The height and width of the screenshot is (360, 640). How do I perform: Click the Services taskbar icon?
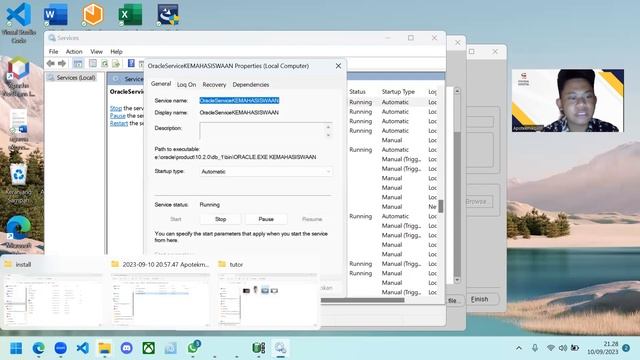(x=280, y=348)
